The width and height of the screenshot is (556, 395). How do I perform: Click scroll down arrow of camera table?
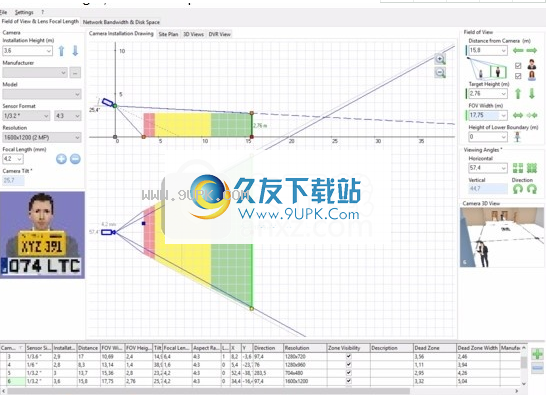coord(523,384)
